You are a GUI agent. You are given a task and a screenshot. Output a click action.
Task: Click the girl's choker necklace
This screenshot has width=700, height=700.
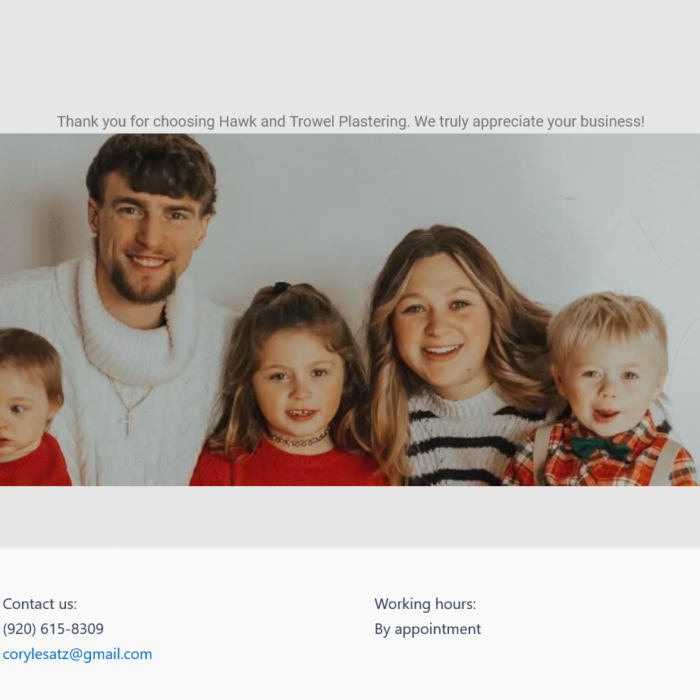[x=299, y=438]
